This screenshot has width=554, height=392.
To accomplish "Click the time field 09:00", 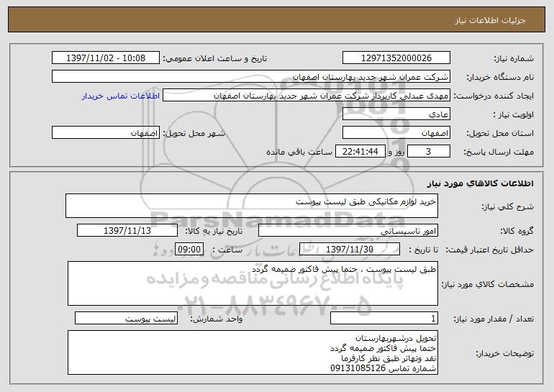I will tap(189, 250).
